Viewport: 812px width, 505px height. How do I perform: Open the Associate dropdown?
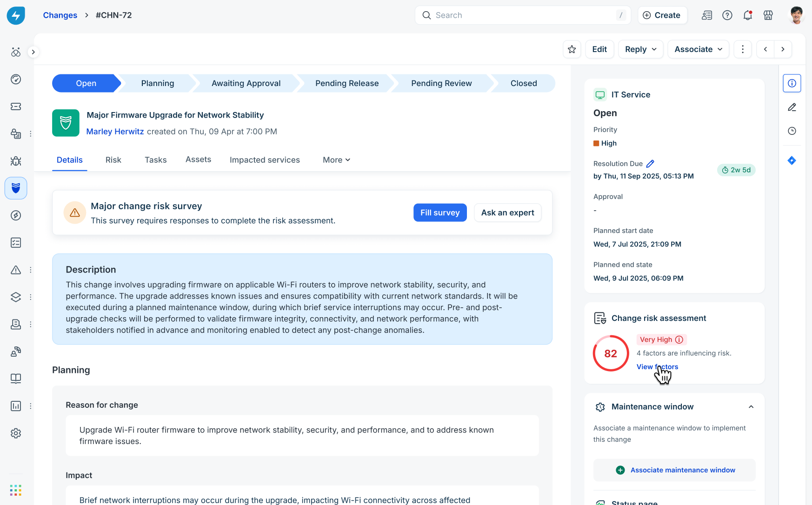[x=699, y=49]
